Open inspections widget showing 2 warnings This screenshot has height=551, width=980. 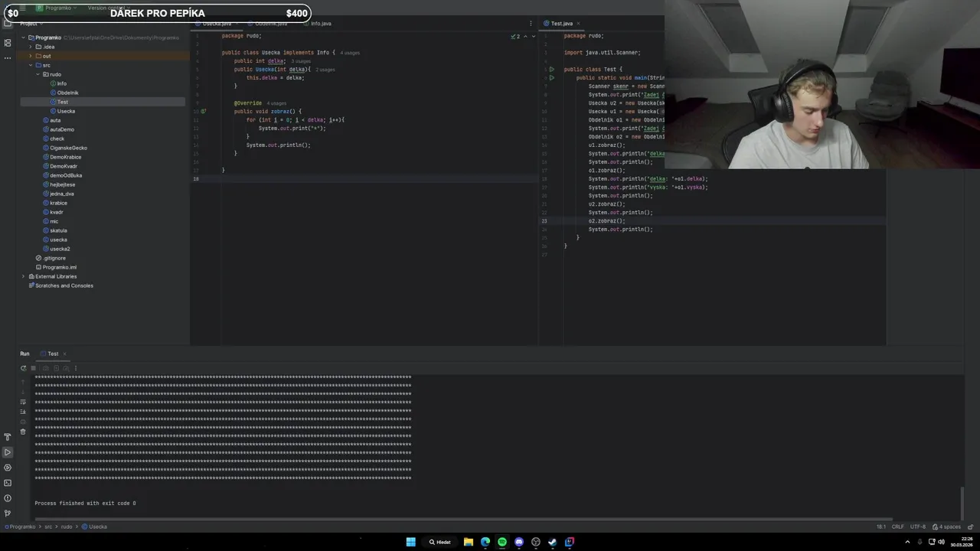(515, 36)
